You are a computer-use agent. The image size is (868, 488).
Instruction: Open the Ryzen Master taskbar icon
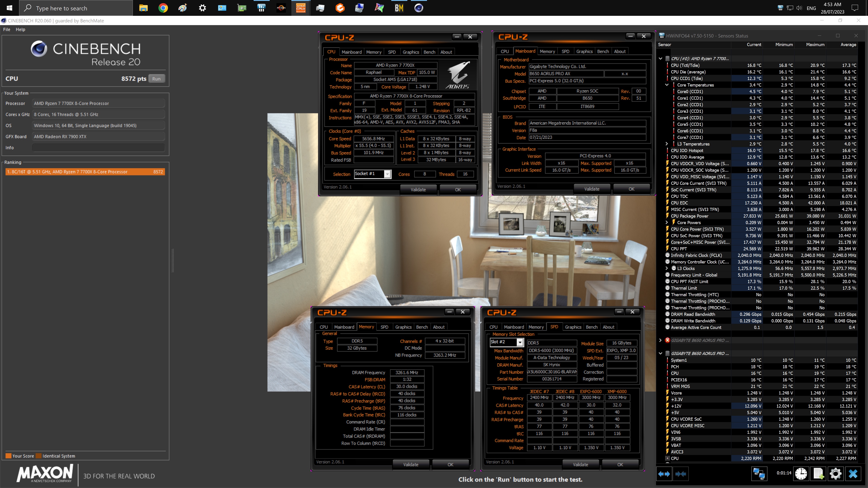pos(281,8)
